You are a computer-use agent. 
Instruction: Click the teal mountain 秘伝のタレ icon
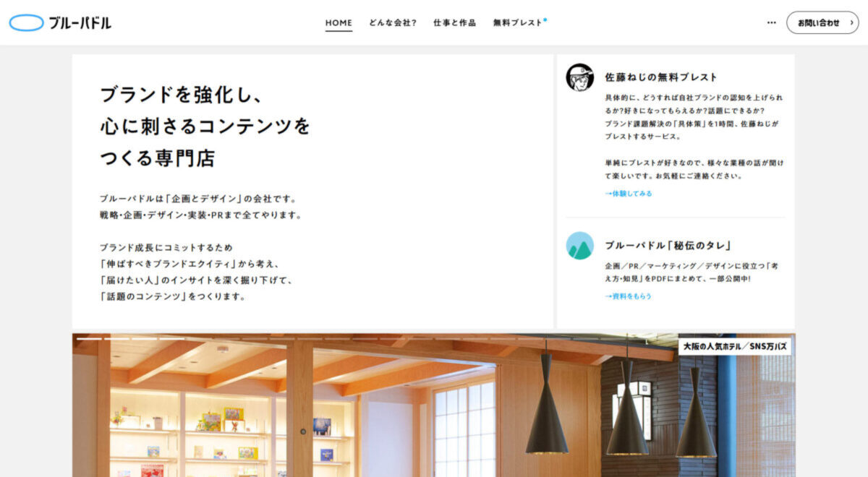(x=579, y=246)
